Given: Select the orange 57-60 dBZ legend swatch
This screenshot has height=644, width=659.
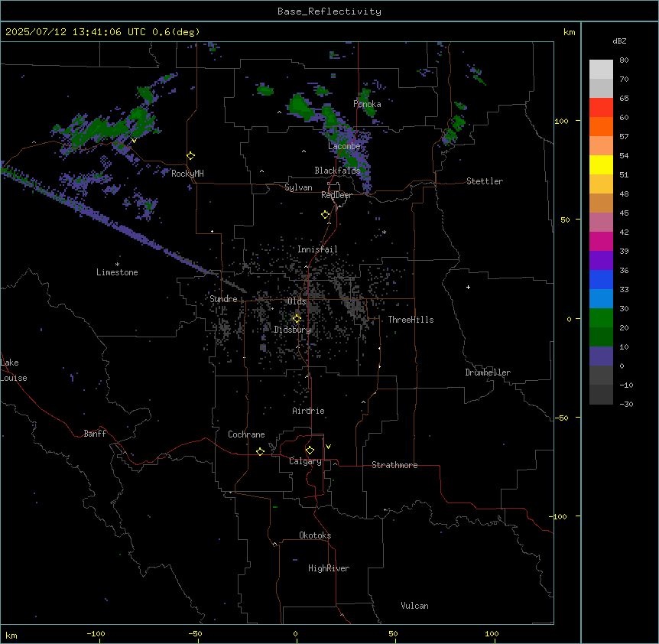Looking at the screenshot, I should [601, 126].
